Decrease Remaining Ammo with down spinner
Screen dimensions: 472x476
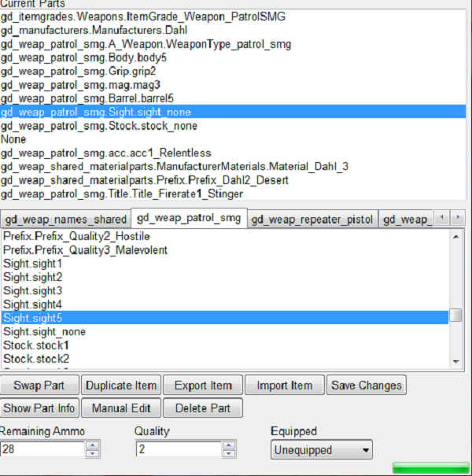pyautogui.click(x=93, y=453)
